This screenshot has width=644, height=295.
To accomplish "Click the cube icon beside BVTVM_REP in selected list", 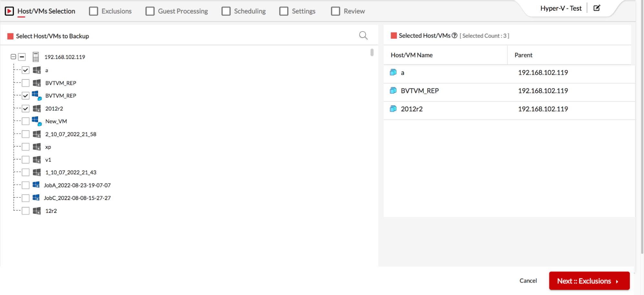I will pos(393,91).
